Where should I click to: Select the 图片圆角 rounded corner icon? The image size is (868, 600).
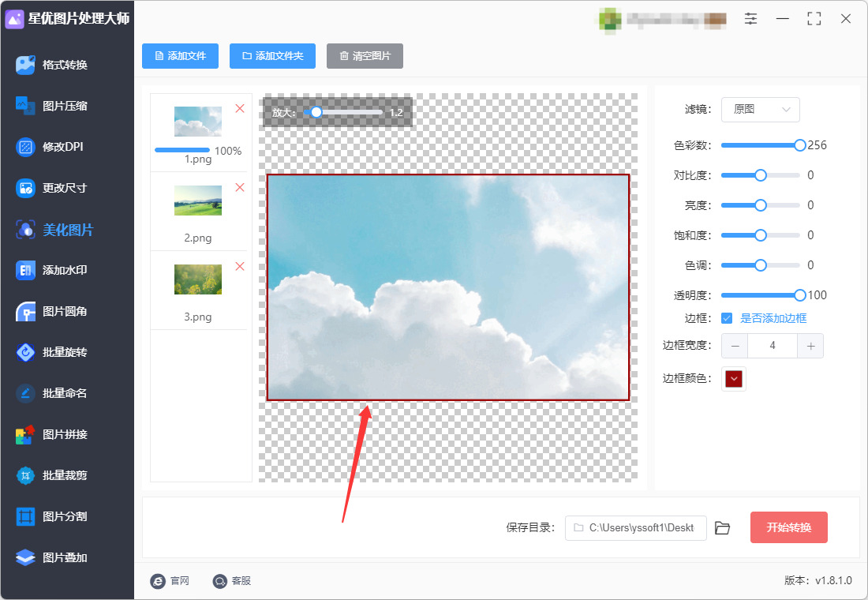(25, 311)
